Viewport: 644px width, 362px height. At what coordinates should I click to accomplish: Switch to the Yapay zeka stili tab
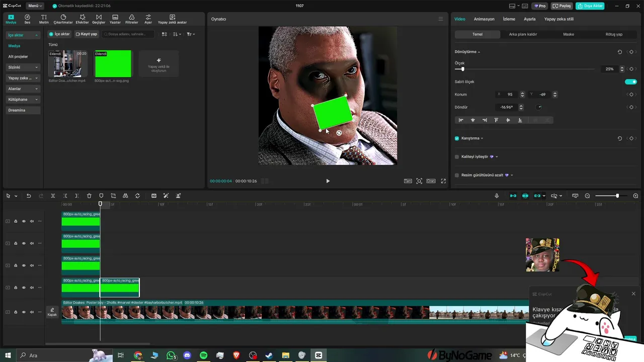(559, 19)
